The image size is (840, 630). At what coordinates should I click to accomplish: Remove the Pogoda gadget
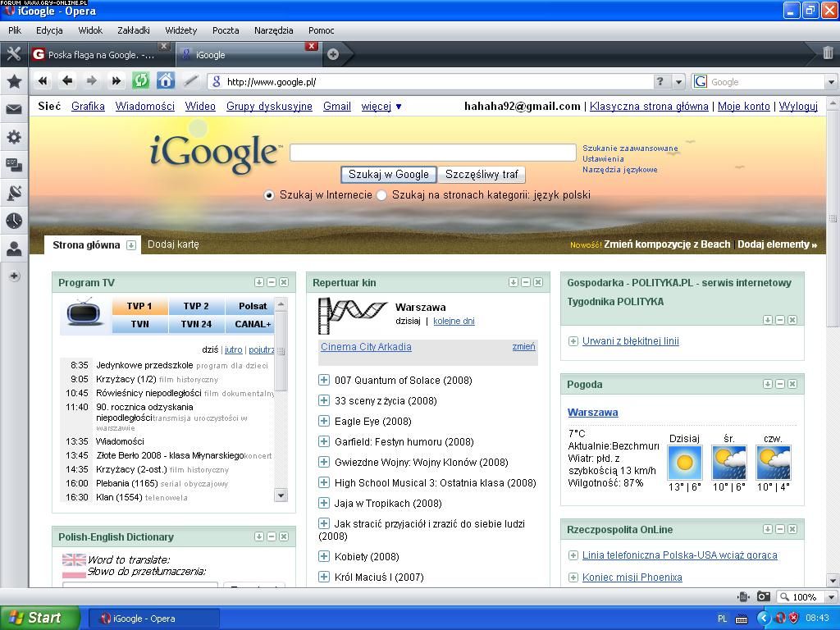792,384
